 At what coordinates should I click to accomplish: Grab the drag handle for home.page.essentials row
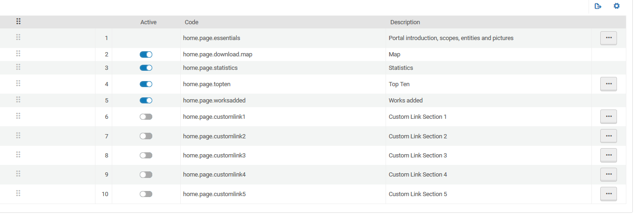pyautogui.click(x=19, y=37)
